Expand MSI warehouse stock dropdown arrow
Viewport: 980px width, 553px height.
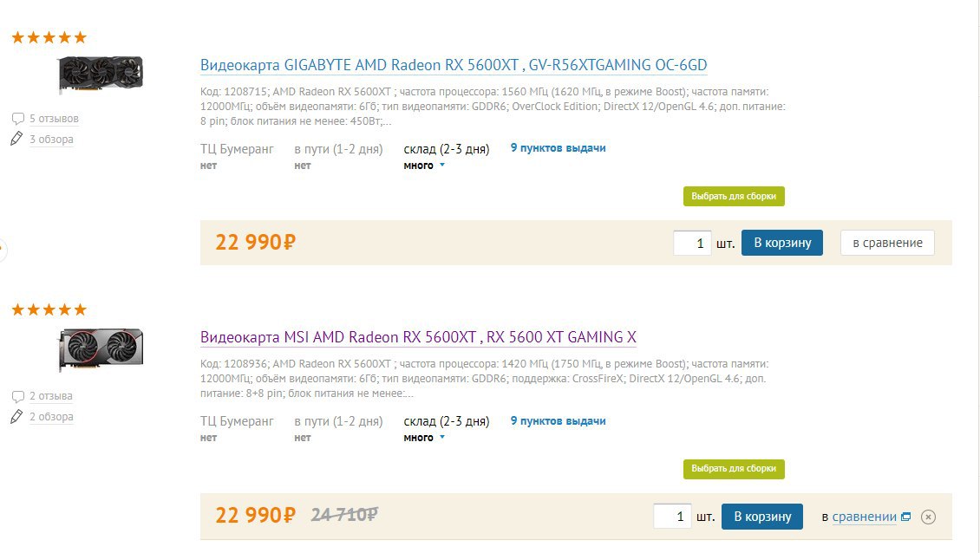[441, 438]
